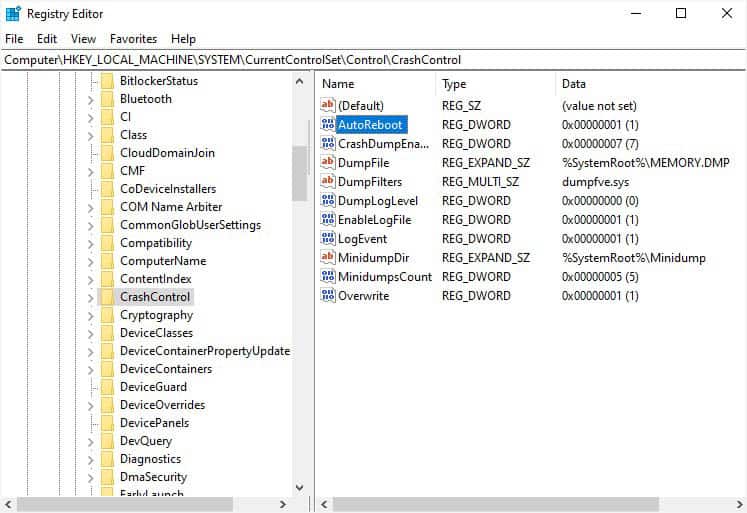This screenshot has width=747, height=513.
Task: Click the string icon next to DumpFilters
Action: pyautogui.click(x=328, y=181)
